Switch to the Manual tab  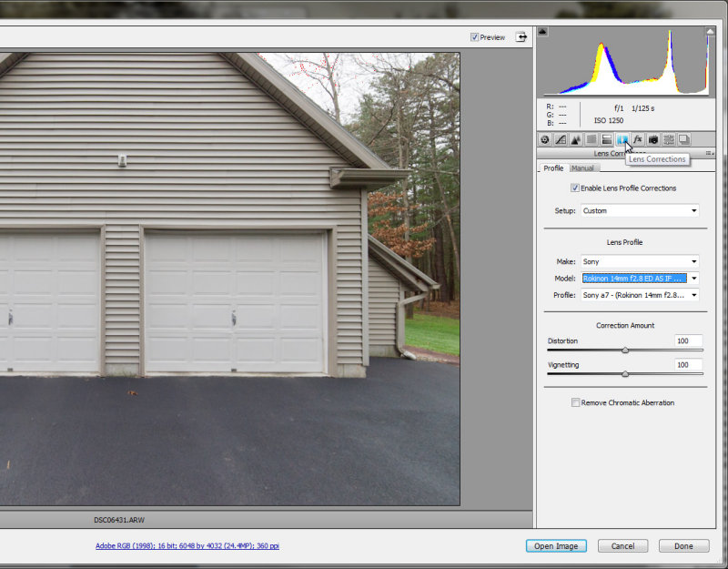[582, 168]
